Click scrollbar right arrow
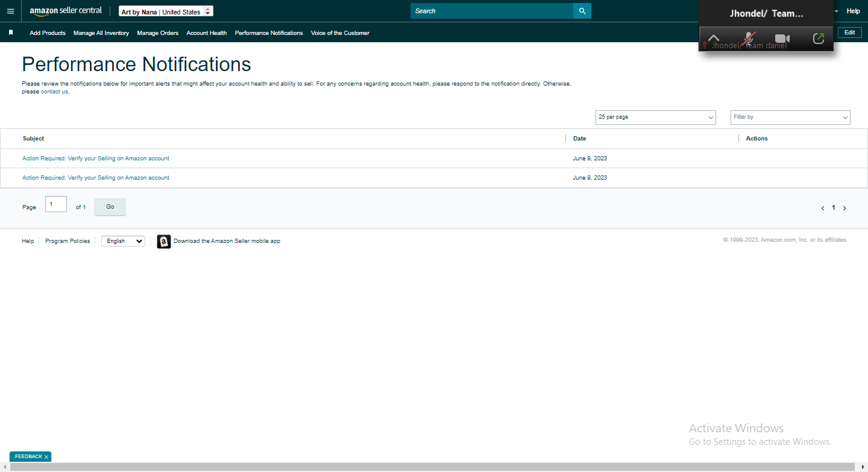 coord(863,467)
